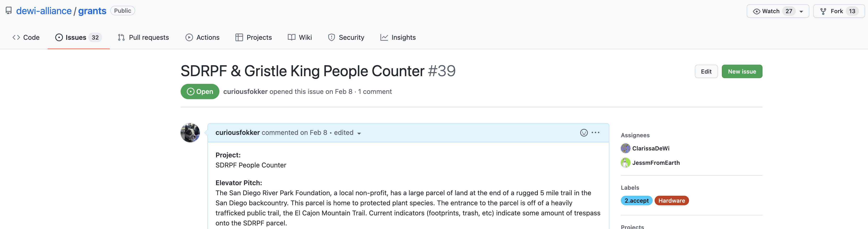Open the Security tab

tap(346, 37)
